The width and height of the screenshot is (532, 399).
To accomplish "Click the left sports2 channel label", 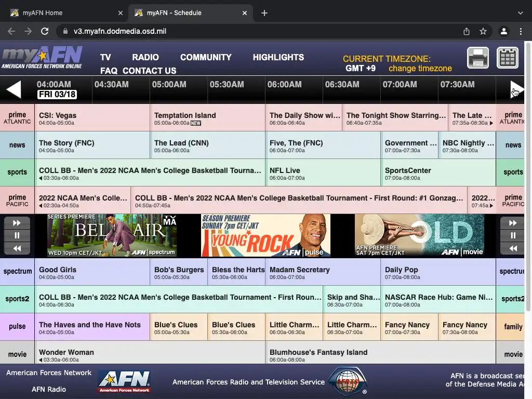I will [x=17, y=299].
